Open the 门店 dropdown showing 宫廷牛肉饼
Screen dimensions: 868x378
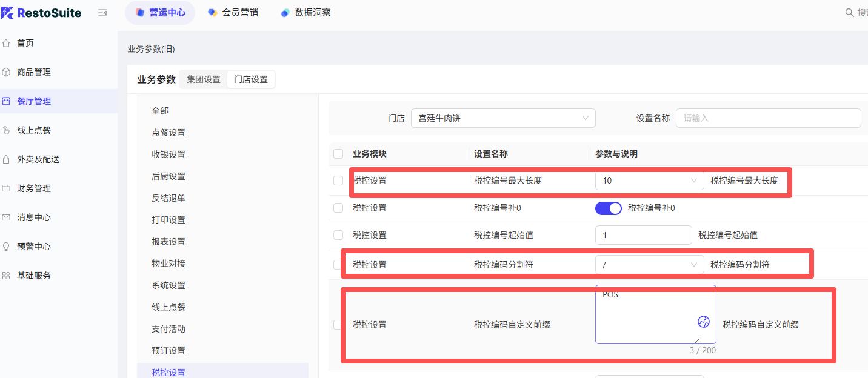click(x=502, y=118)
